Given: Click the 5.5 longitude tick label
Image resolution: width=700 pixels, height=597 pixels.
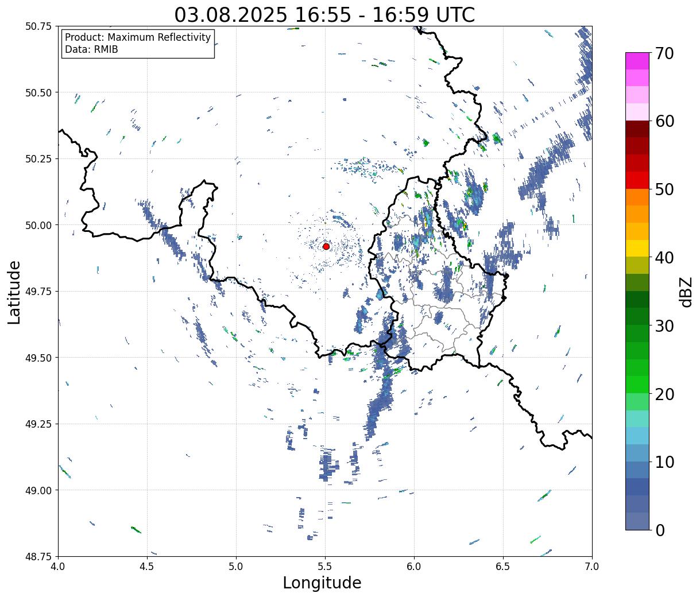Looking at the screenshot, I should (325, 567).
